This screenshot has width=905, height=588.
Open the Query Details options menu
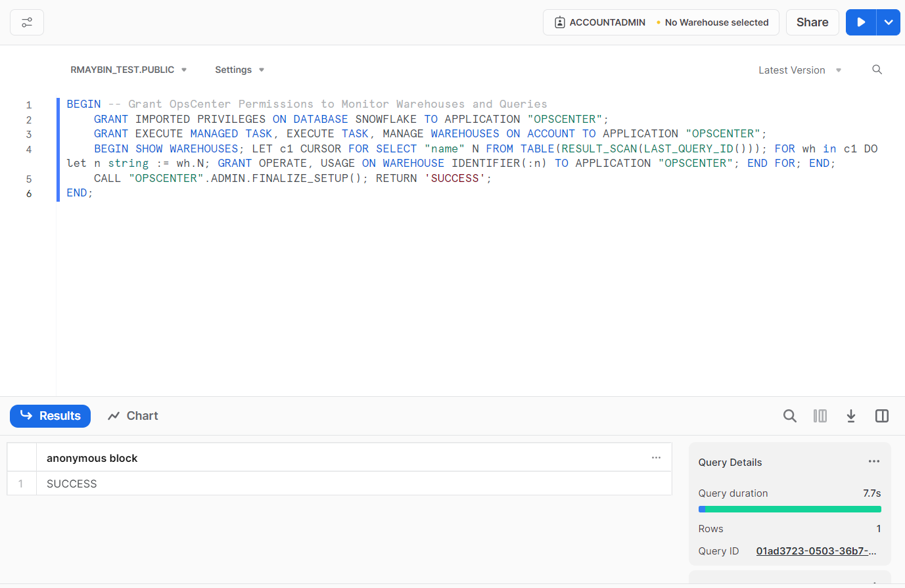[874, 461]
